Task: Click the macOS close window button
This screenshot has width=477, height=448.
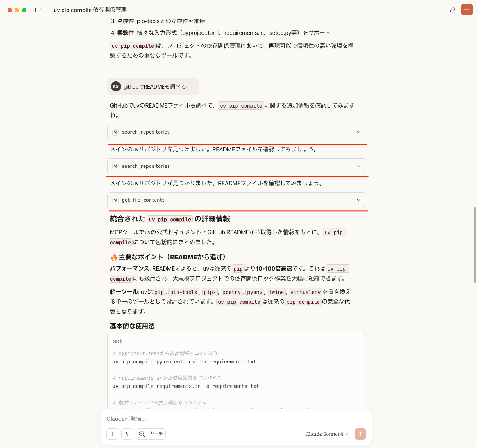Action: (10, 10)
